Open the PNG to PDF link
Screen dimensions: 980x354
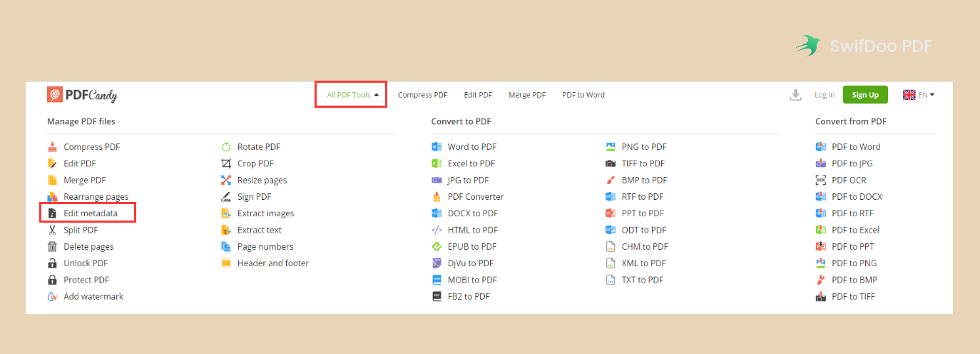click(x=644, y=147)
